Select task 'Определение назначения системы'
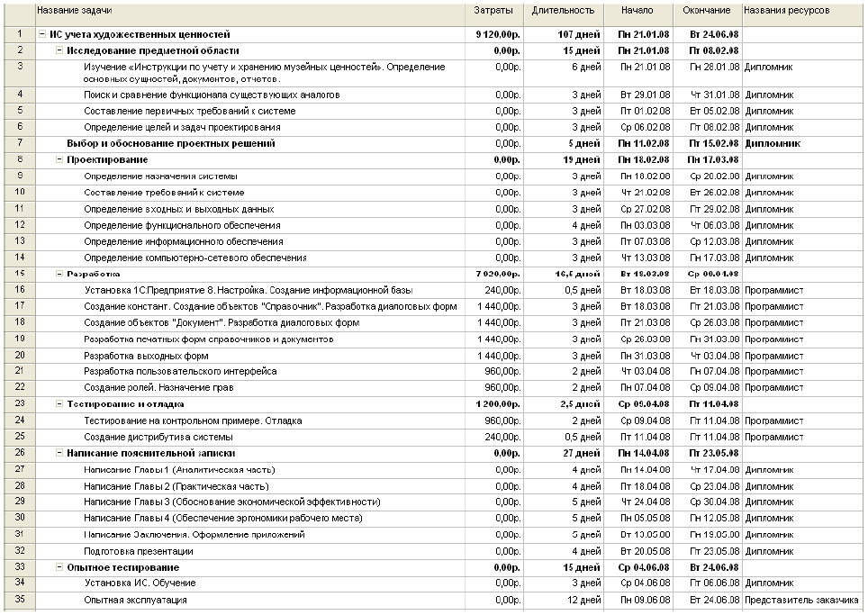868x615 pixels. tap(160, 176)
